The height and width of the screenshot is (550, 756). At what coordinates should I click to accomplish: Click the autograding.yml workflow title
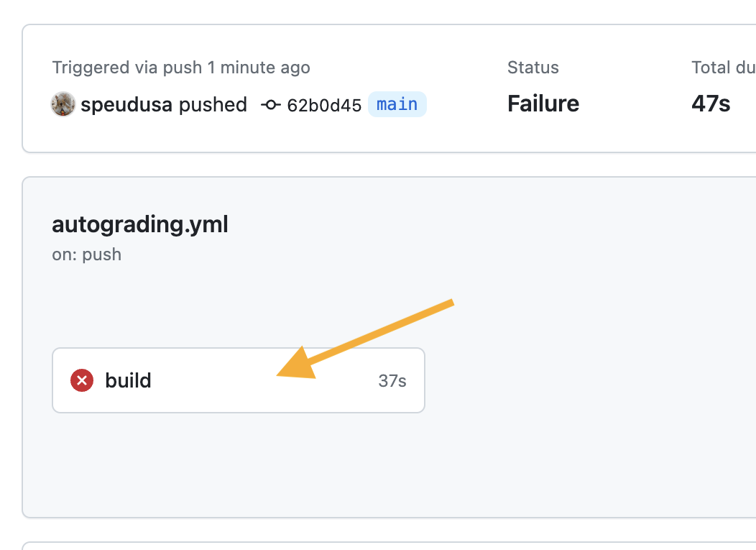[x=140, y=224]
